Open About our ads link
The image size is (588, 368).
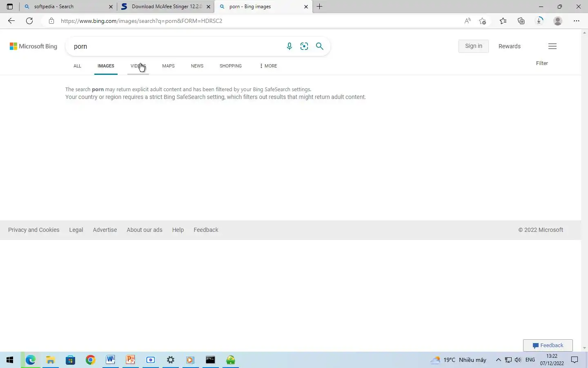pos(145,230)
